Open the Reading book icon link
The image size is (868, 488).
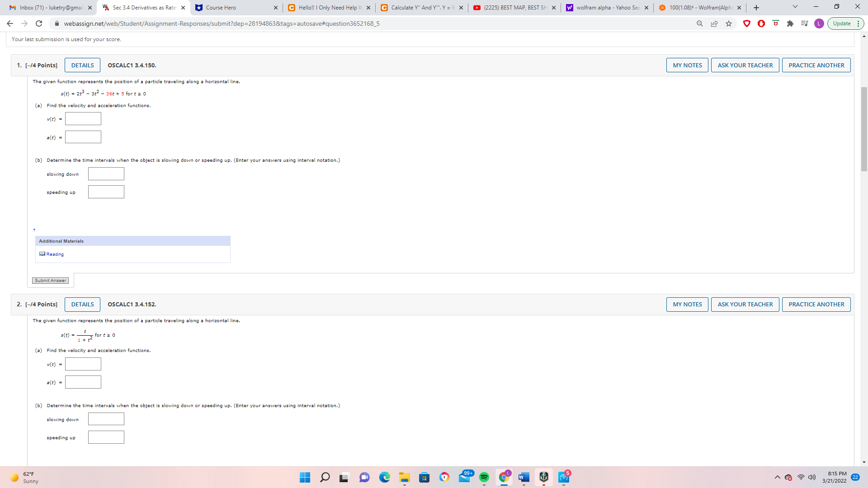[x=42, y=254]
